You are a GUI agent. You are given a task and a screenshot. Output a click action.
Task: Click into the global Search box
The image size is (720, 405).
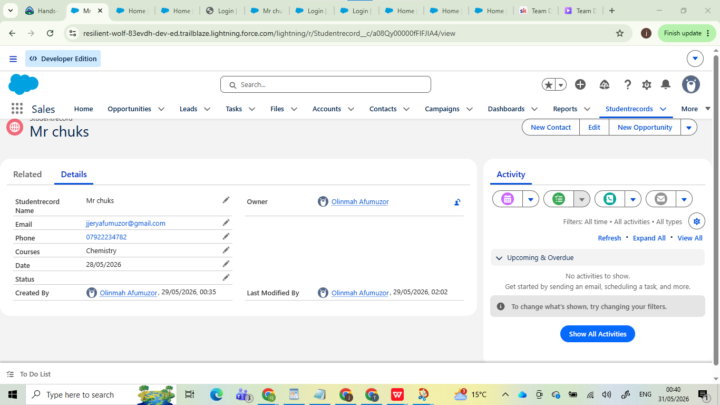point(325,84)
